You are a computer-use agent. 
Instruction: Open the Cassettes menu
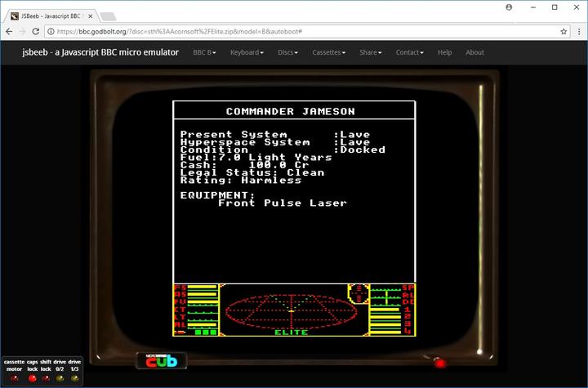coord(328,52)
